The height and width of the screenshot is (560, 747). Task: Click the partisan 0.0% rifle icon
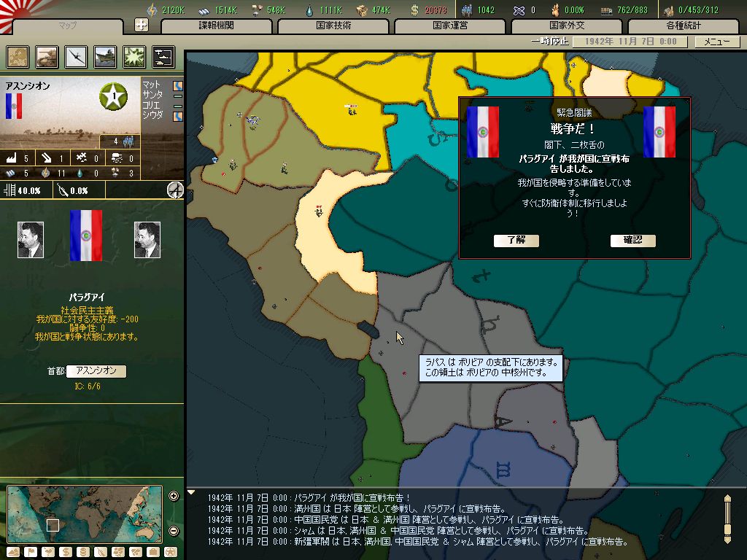pyautogui.click(x=63, y=190)
